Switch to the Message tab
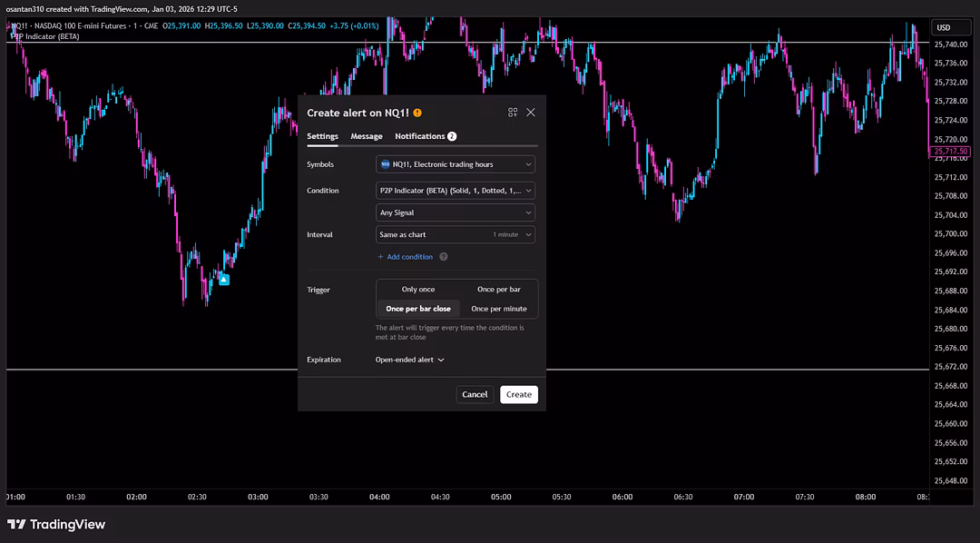This screenshot has height=543, width=980. (367, 136)
